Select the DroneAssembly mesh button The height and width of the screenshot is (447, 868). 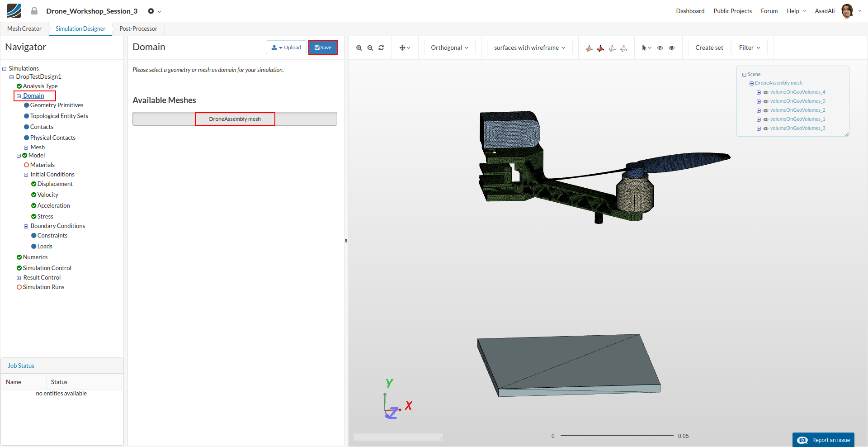click(235, 119)
